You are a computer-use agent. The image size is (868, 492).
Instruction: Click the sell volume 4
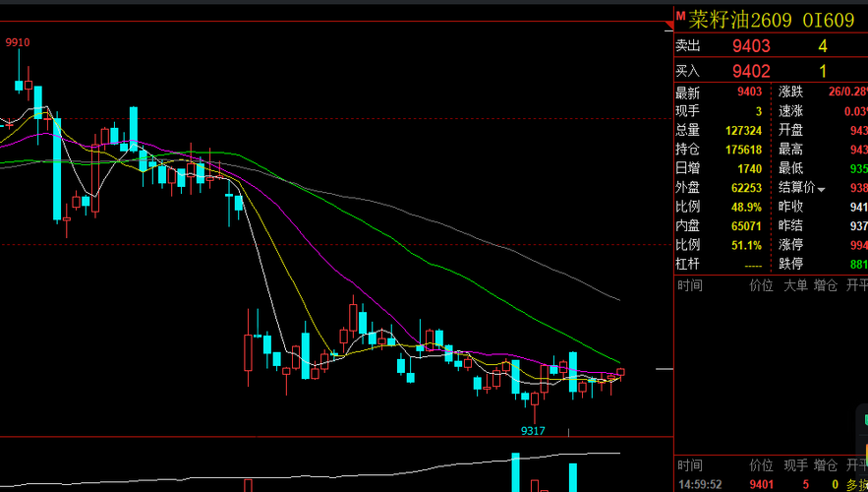tap(823, 46)
